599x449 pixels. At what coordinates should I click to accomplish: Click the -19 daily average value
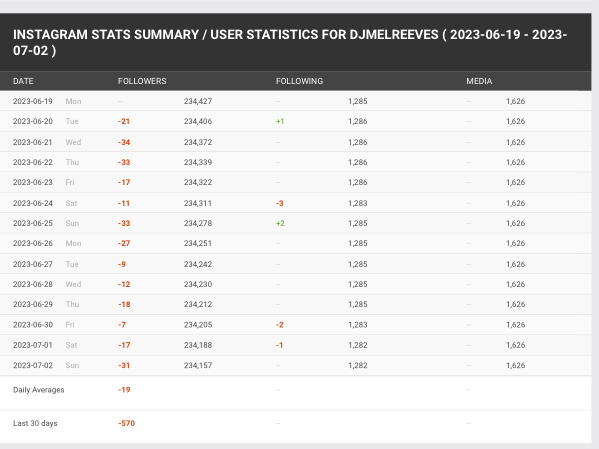[x=124, y=390]
